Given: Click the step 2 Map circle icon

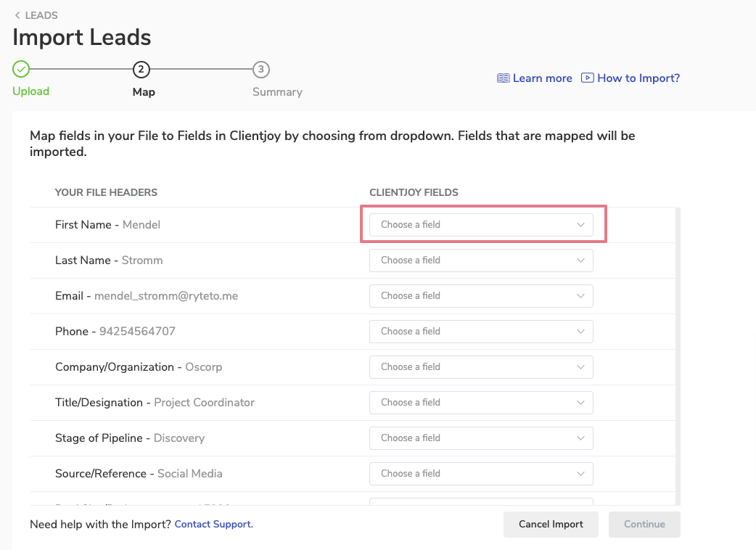Looking at the screenshot, I should click(x=141, y=70).
